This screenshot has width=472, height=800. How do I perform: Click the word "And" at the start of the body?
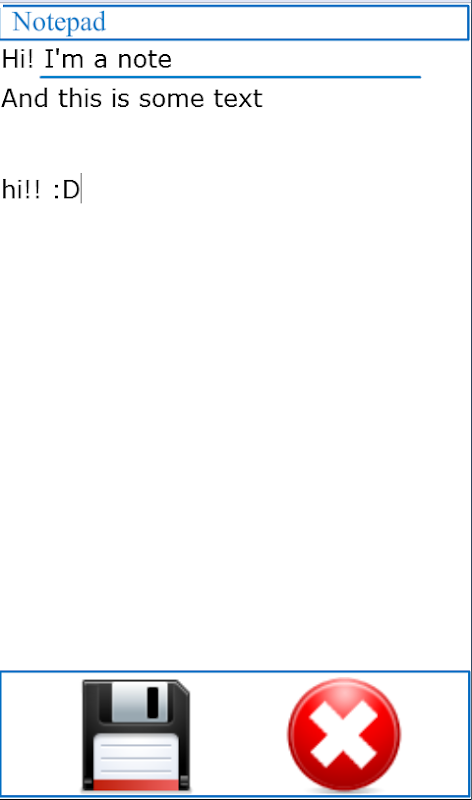25,98
